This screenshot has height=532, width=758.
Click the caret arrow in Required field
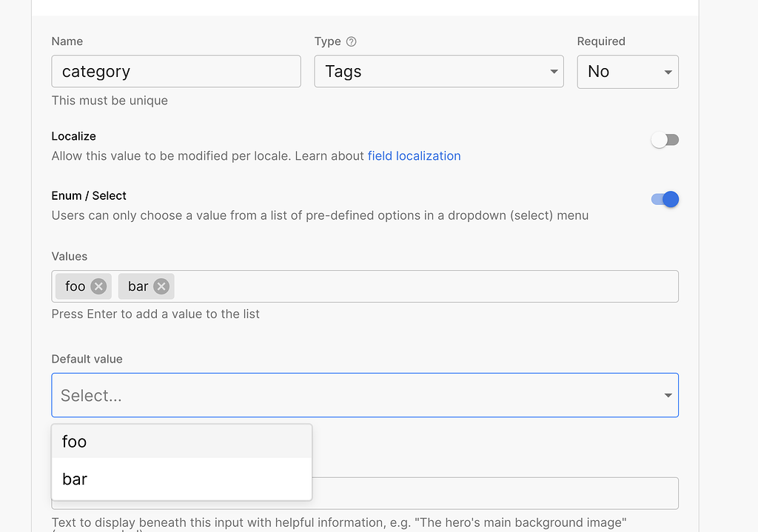click(668, 72)
